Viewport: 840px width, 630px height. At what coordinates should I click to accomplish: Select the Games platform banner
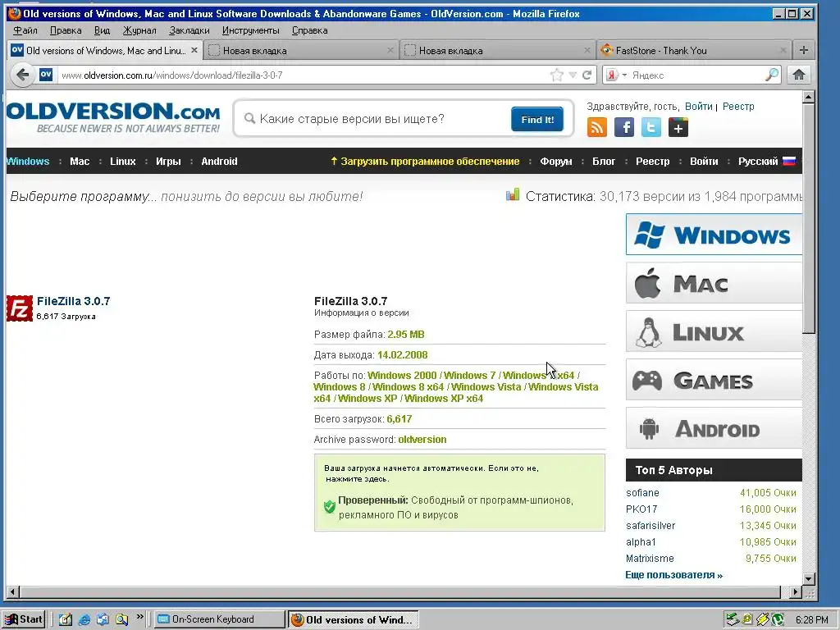pyautogui.click(x=714, y=380)
